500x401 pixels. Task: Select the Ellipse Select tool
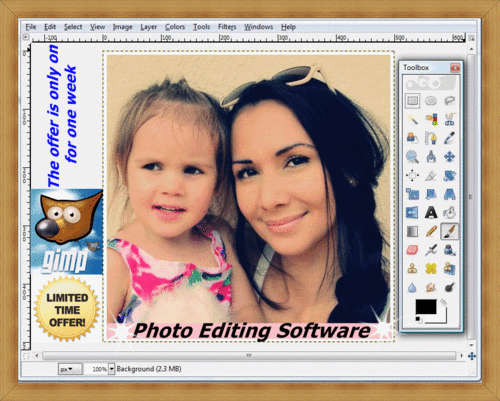pos(431,100)
